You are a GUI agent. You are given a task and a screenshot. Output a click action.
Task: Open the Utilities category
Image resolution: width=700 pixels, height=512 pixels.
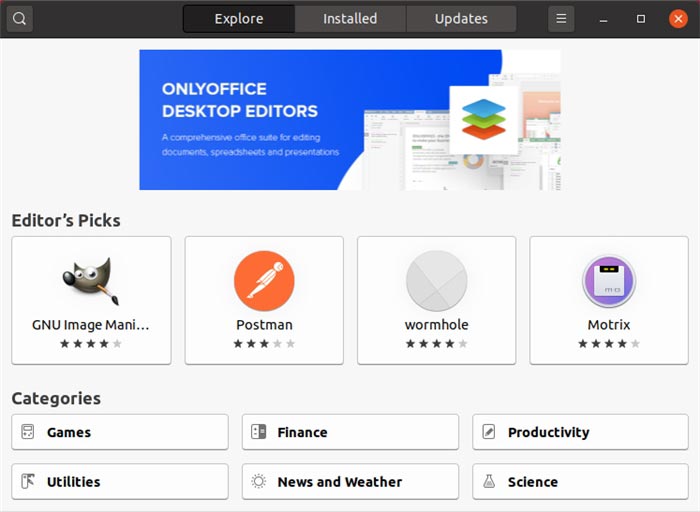tap(120, 481)
